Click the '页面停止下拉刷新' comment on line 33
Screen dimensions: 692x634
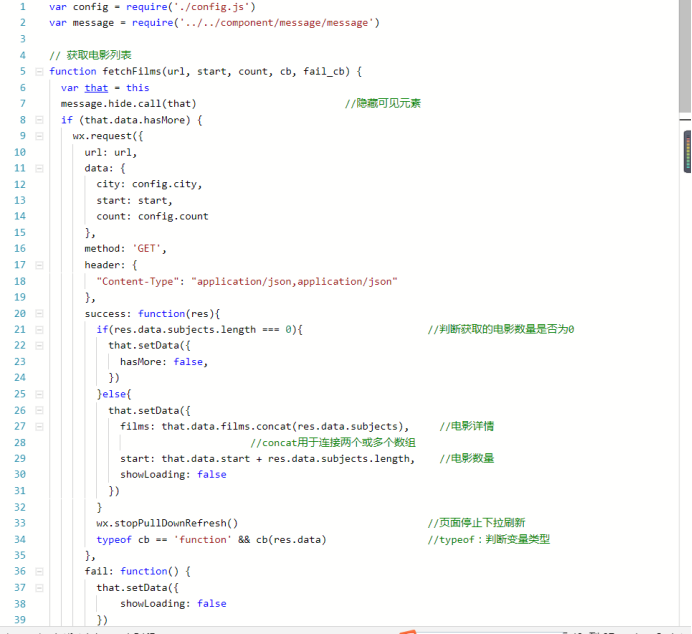click(476, 523)
